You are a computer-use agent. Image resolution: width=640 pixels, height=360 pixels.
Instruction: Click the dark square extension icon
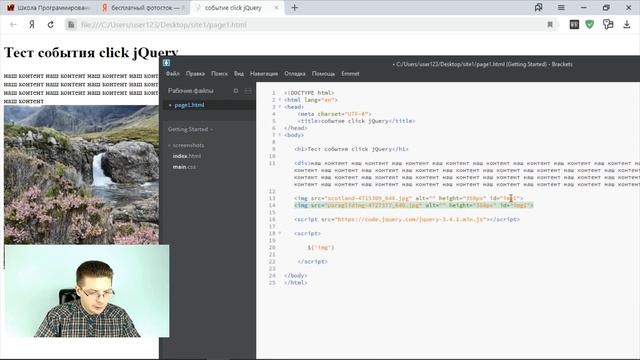point(574,25)
